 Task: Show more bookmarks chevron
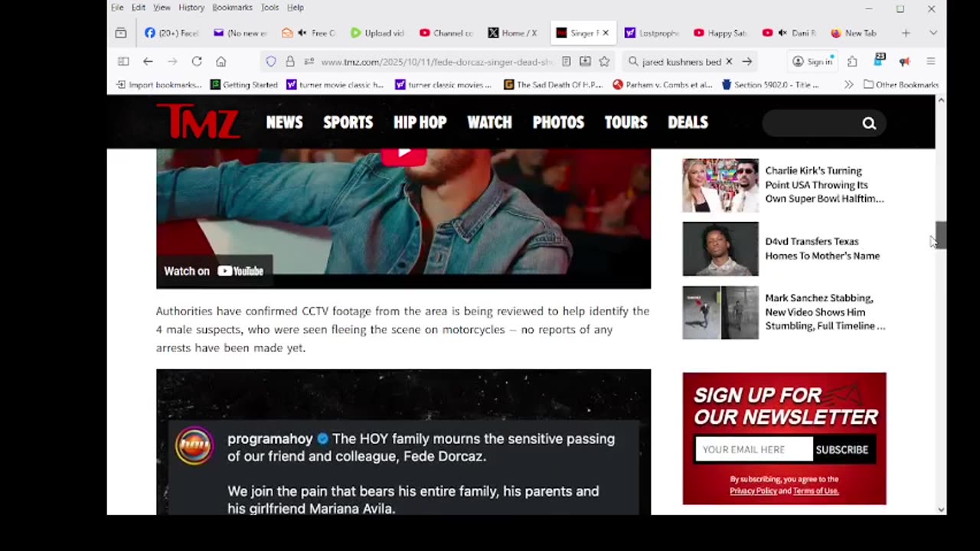[x=848, y=85]
